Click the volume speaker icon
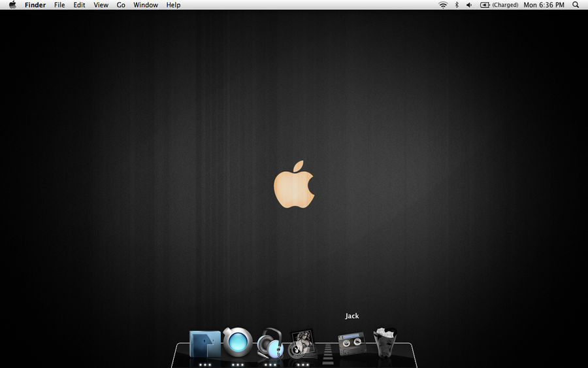 tap(468, 5)
